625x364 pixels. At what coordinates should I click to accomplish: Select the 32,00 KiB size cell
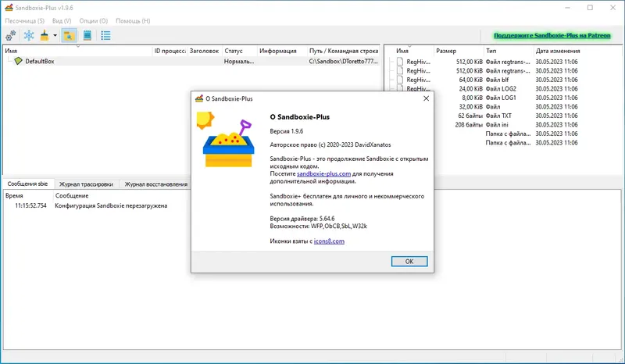[470, 107]
